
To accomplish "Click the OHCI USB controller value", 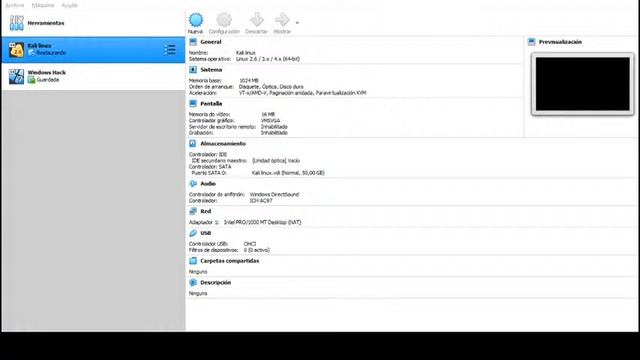I will pyautogui.click(x=250, y=244).
